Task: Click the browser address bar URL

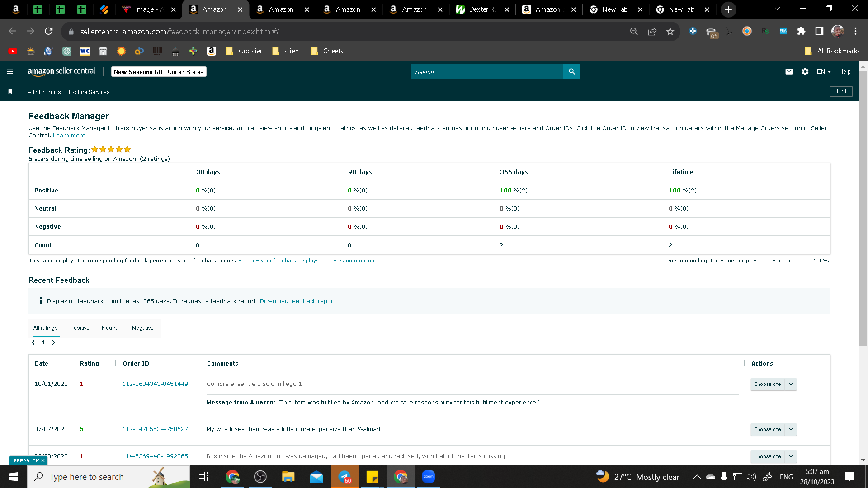Action: (179, 32)
